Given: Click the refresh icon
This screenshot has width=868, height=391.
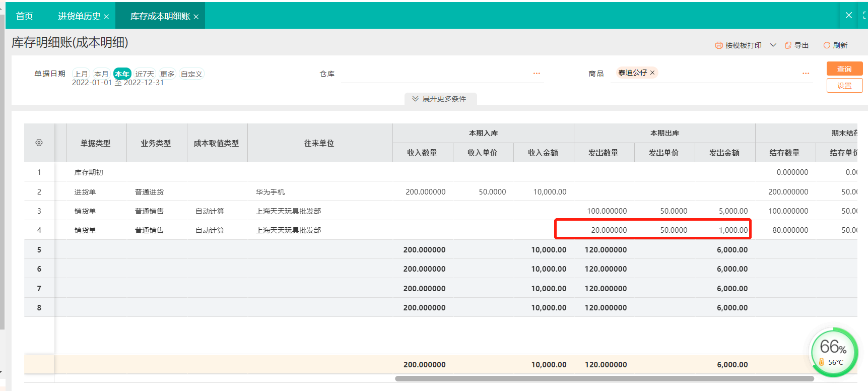Looking at the screenshot, I should point(827,45).
